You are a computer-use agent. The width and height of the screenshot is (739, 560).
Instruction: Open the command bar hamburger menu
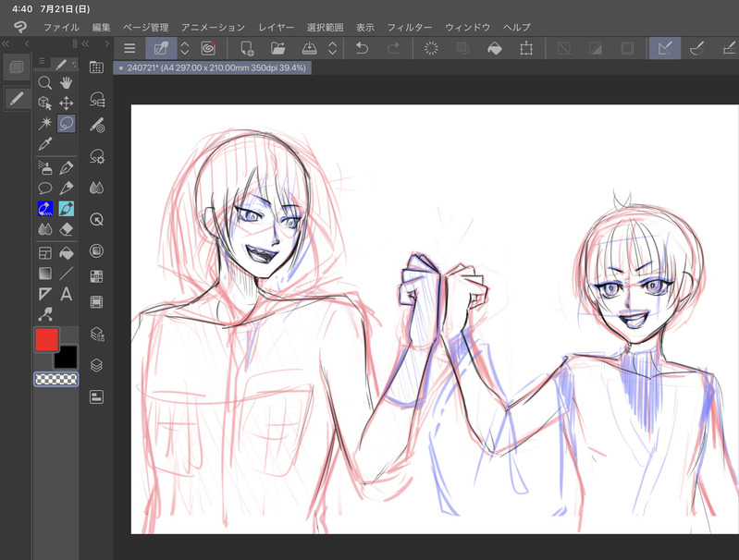tap(129, 48)
